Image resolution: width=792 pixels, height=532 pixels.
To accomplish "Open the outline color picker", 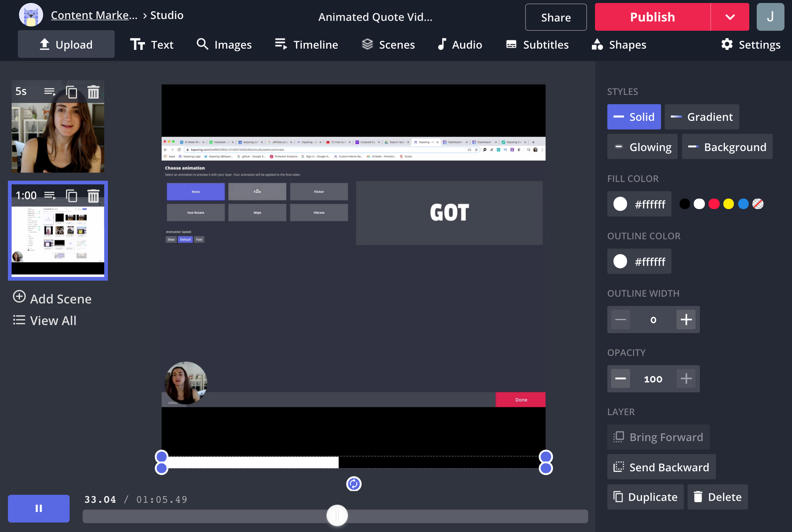I will pos(639,261).
